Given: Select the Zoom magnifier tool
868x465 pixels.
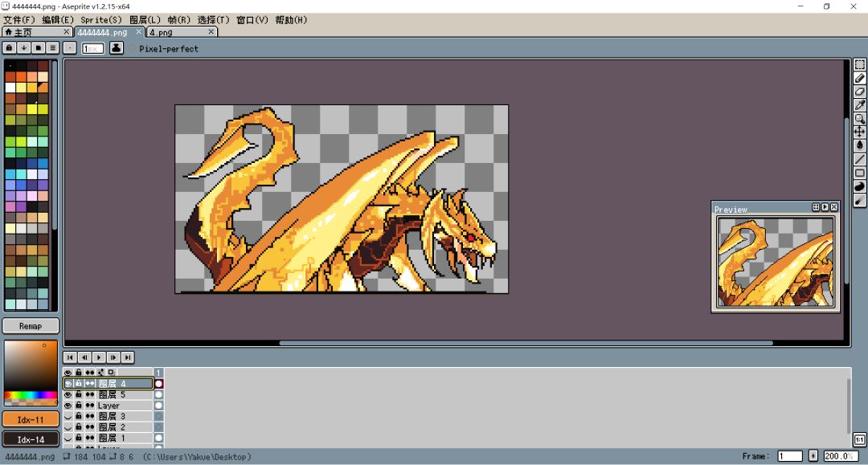Looking at the screenshot, I should pyautogui.click(x=860, y=118).
